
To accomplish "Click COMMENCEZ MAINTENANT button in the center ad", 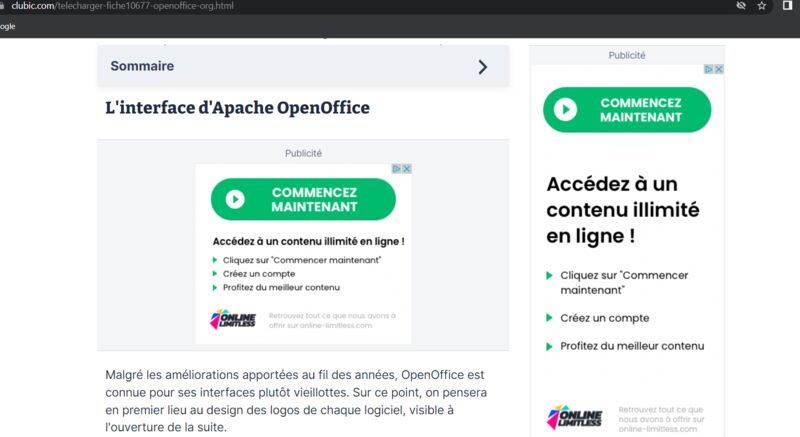I will (x=303, y=199).
